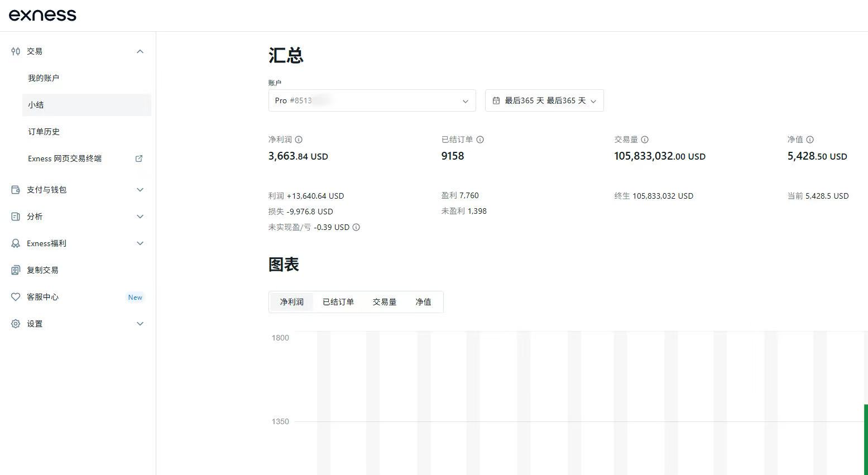Click the 客服中心 heart icon
Image resolution: width=868 pixels, height=475 pixels.
click(x=16, y=297)
